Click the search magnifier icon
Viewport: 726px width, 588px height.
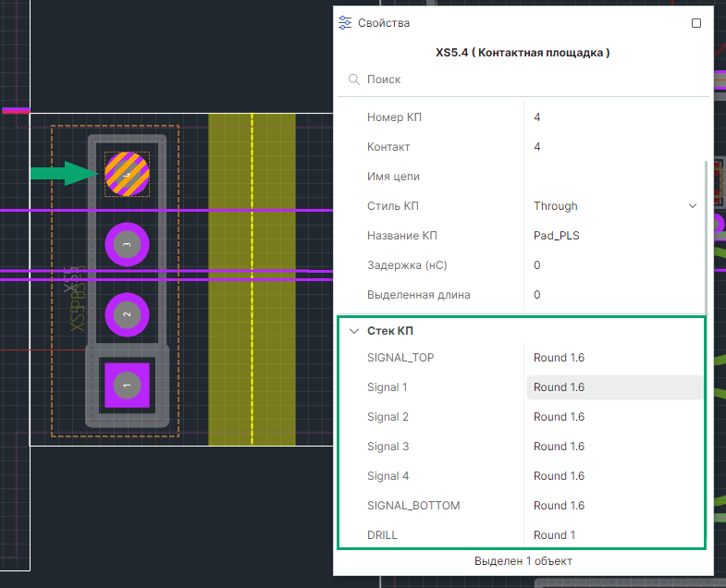click(353, 80)
